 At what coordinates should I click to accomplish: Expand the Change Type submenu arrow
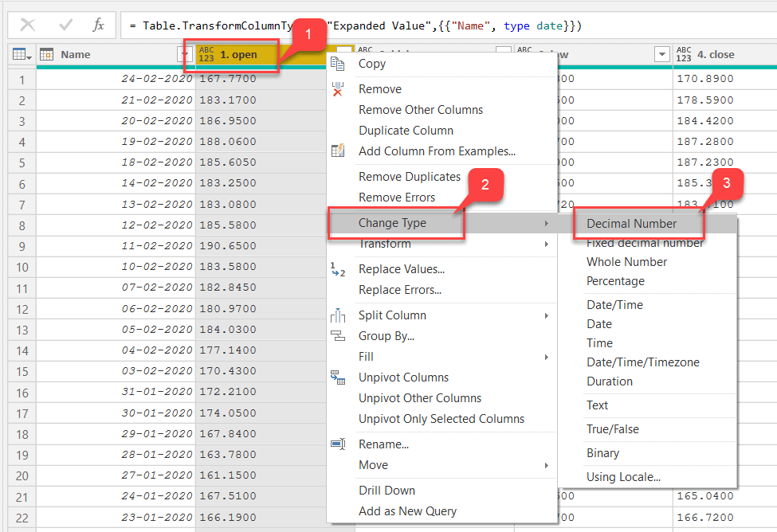tap(546, 224)
